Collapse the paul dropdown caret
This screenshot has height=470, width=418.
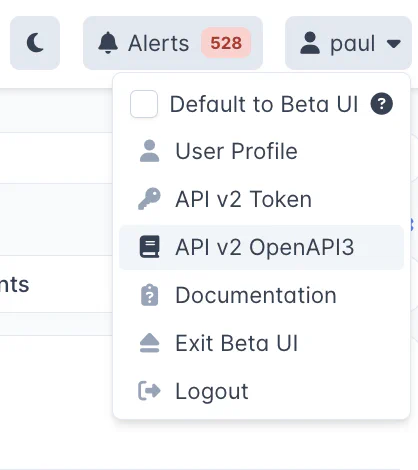coord(394,43)
